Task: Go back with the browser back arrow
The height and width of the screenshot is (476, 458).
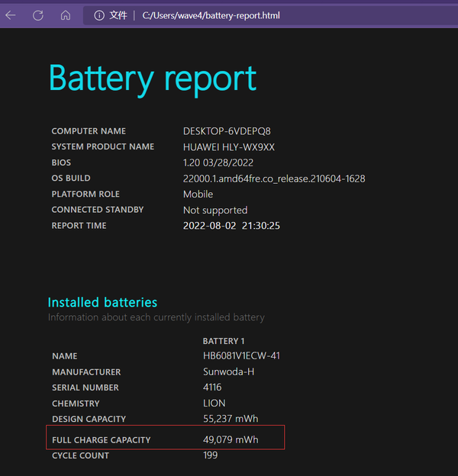Action: (11, 15)
